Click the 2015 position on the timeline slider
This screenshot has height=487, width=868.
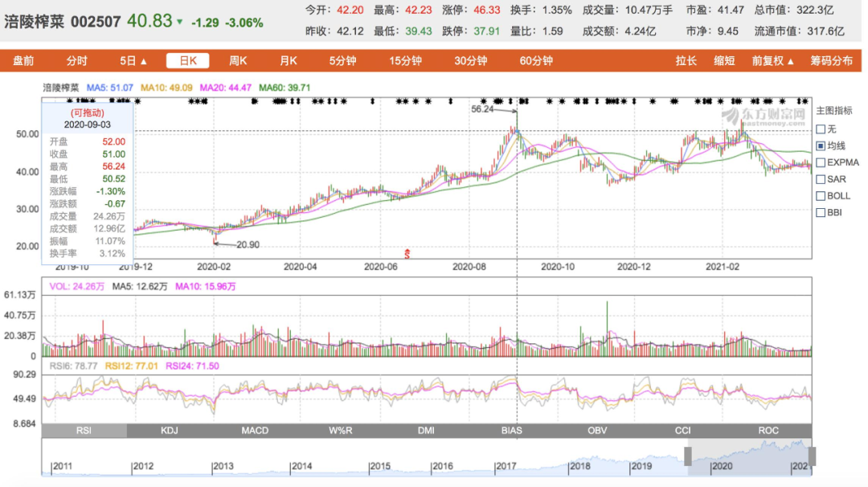click(380, 466)
